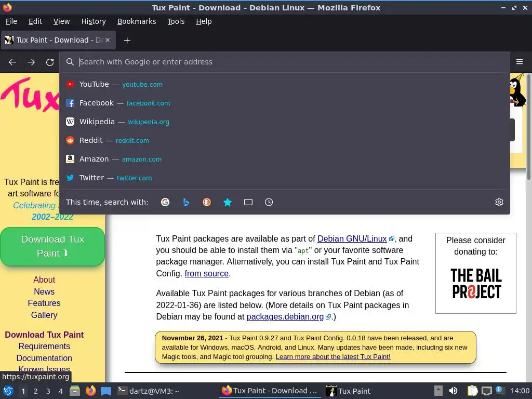The width and height of the screenshot is (532, 399).
Task: Select the YouTube suggestion row
Action: tap(284, 84)
